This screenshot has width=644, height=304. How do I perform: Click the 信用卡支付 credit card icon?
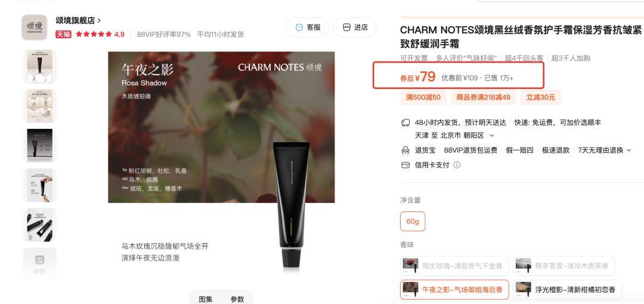click(x=405, y=165)
